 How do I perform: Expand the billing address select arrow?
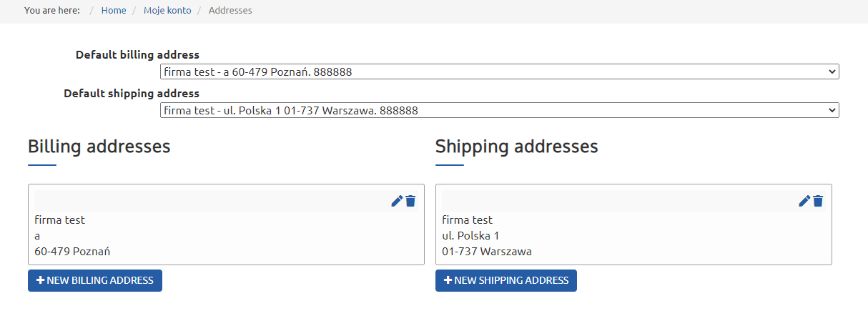(831, 71)
